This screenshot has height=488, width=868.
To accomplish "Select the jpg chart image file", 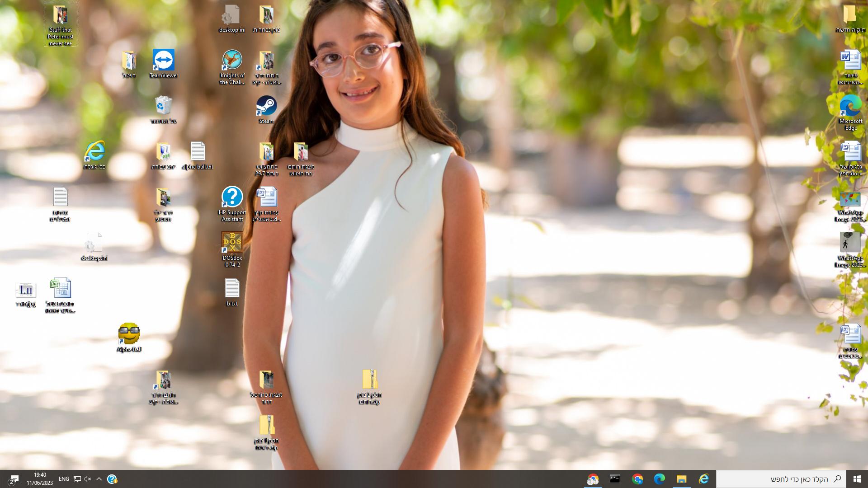I will [26, 294].
